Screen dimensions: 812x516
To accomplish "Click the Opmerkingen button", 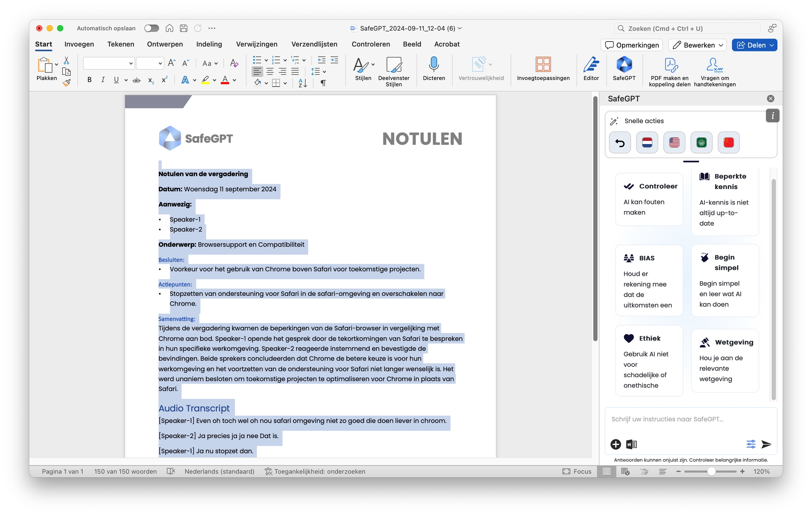I will coord(632,45).
